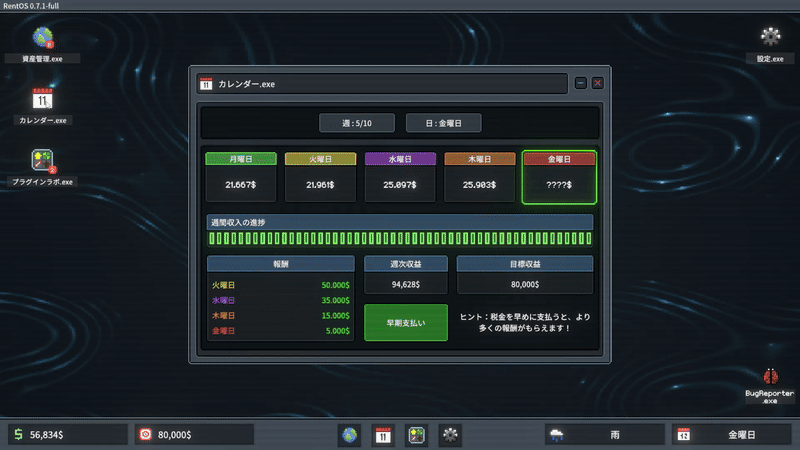
Task: Click the calendar icon in the taskbar
Action: (x=383, y=435)
